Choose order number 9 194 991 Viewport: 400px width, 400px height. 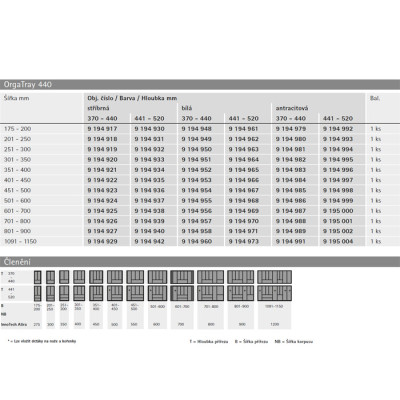coord(291,241)
